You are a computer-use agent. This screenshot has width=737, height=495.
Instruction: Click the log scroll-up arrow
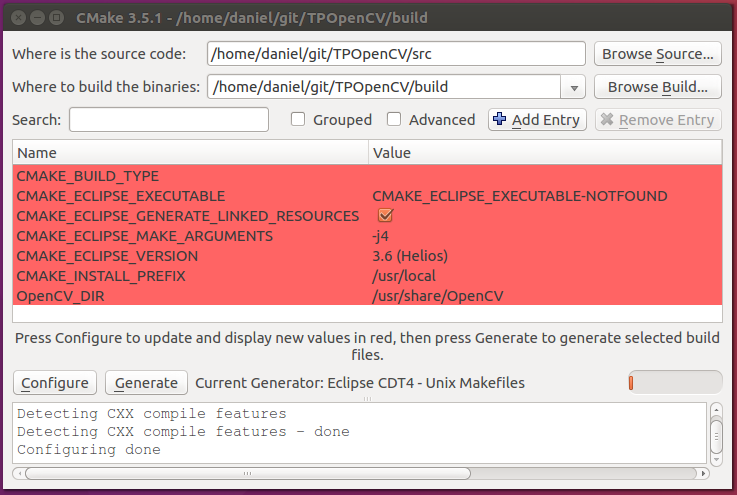click(716, 410)
